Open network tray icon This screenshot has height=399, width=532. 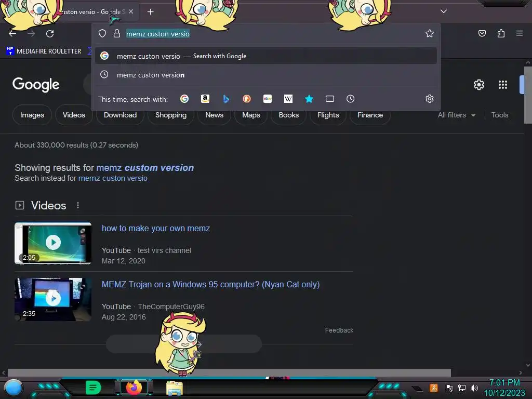pyautogui.click(x=462, y=388)
